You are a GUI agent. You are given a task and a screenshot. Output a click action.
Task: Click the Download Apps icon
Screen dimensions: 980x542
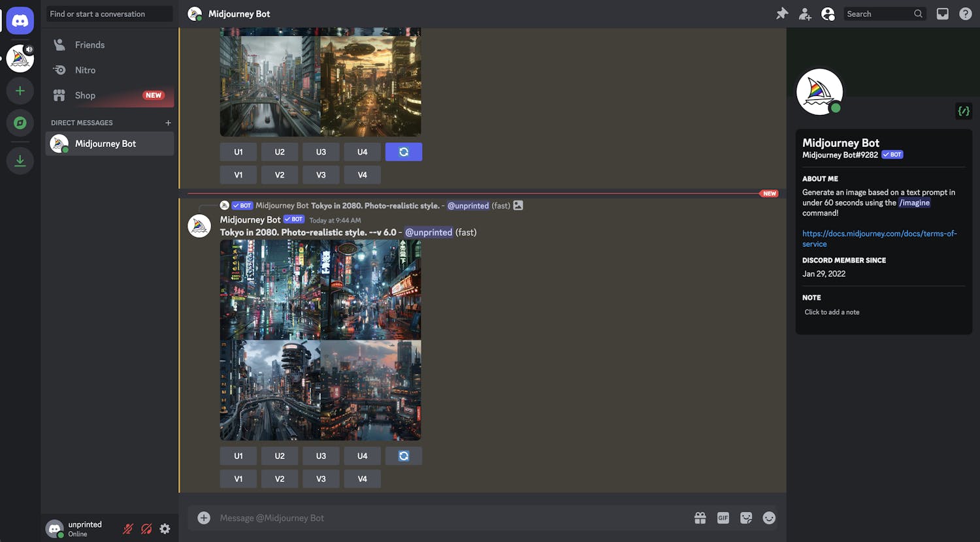pos(20,161)
